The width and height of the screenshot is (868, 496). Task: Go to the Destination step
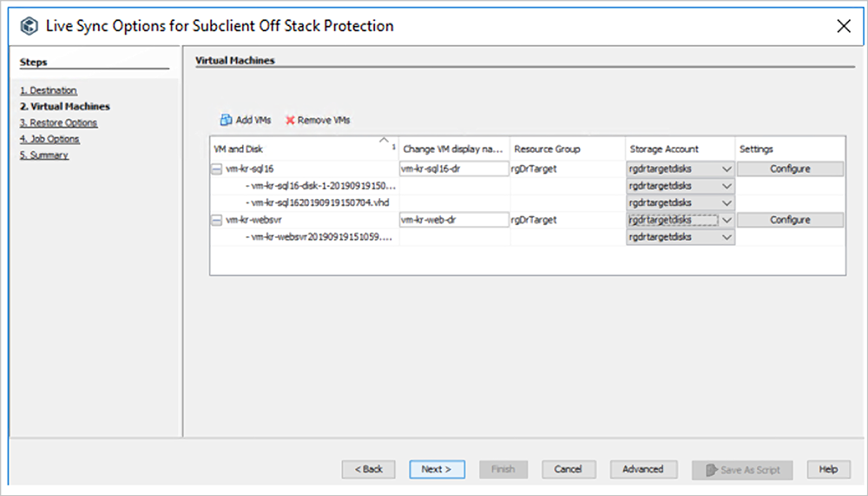click(x=49, y=90)
